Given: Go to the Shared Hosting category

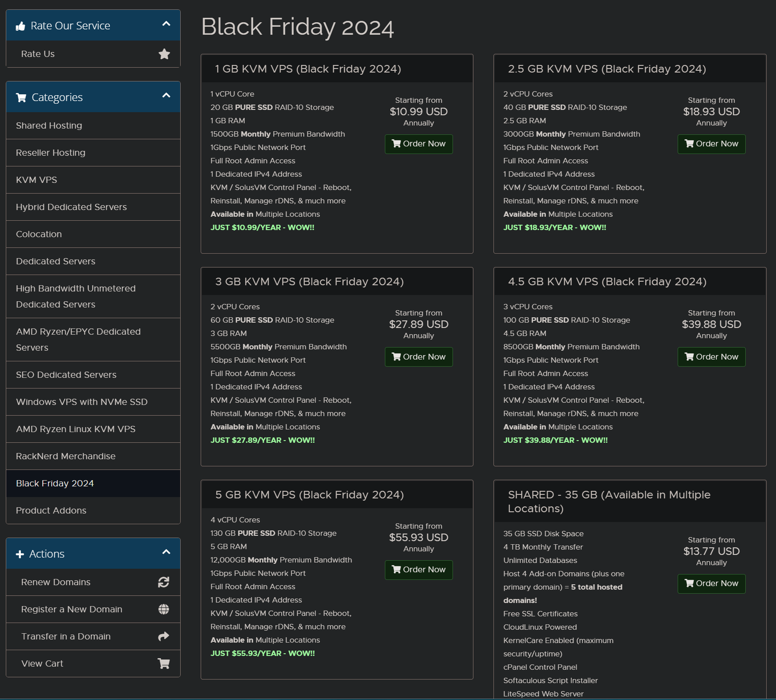Looking at the screenshot, I should (49, 125).
